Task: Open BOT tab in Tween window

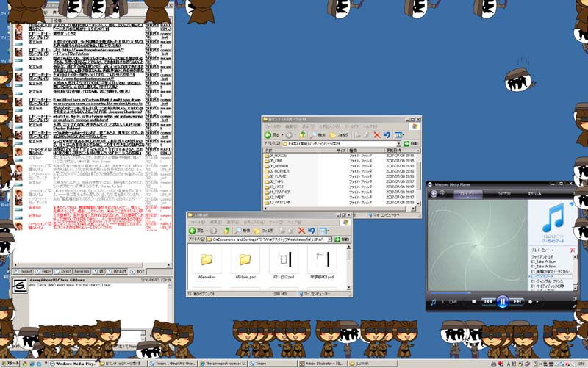Action: click(138, 271)
